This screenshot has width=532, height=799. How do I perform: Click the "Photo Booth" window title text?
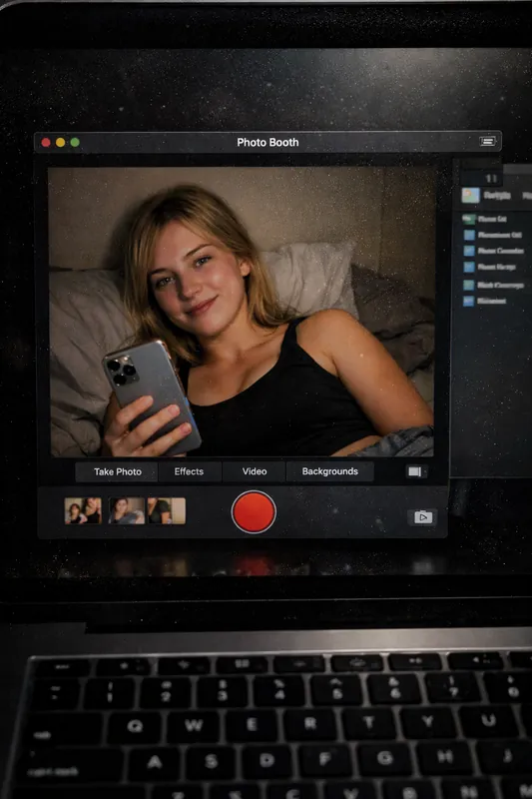(x=267, y=142)
